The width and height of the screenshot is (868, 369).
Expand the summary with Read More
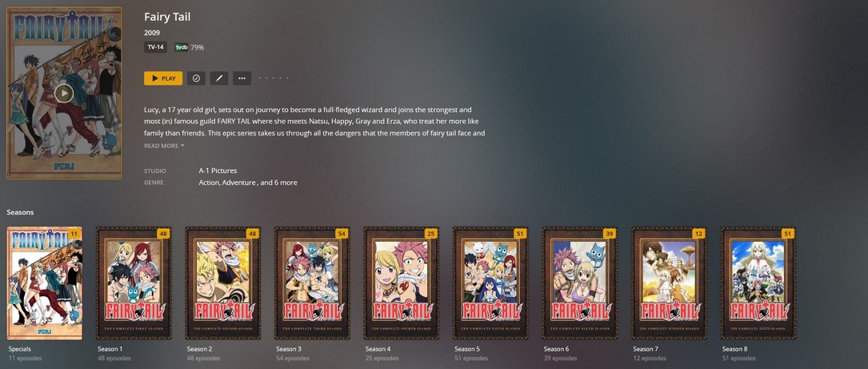[164, 146]
